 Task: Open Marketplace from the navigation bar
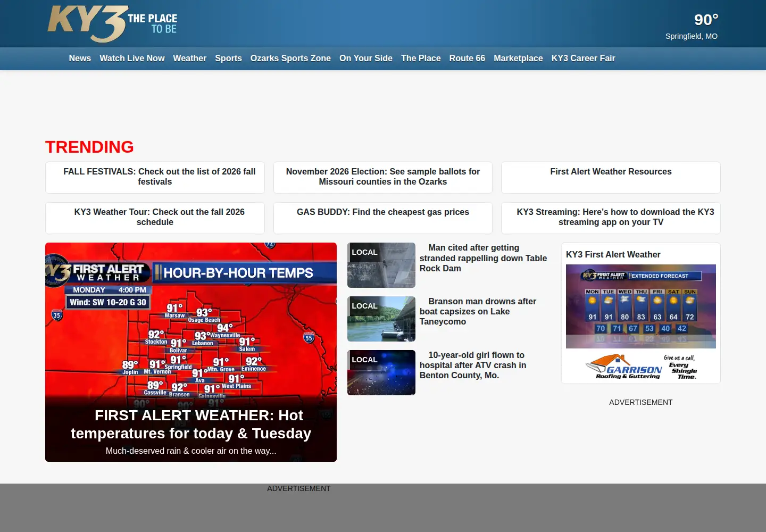pos(518,59)
